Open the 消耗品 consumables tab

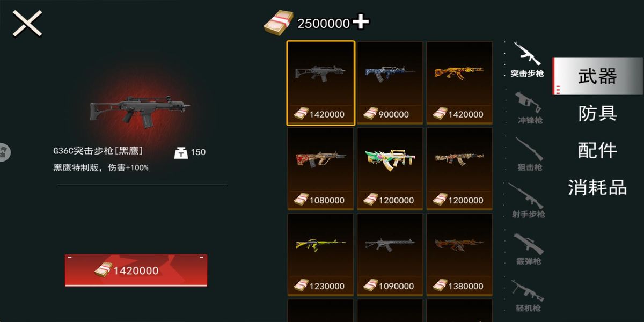click(597, 187)
